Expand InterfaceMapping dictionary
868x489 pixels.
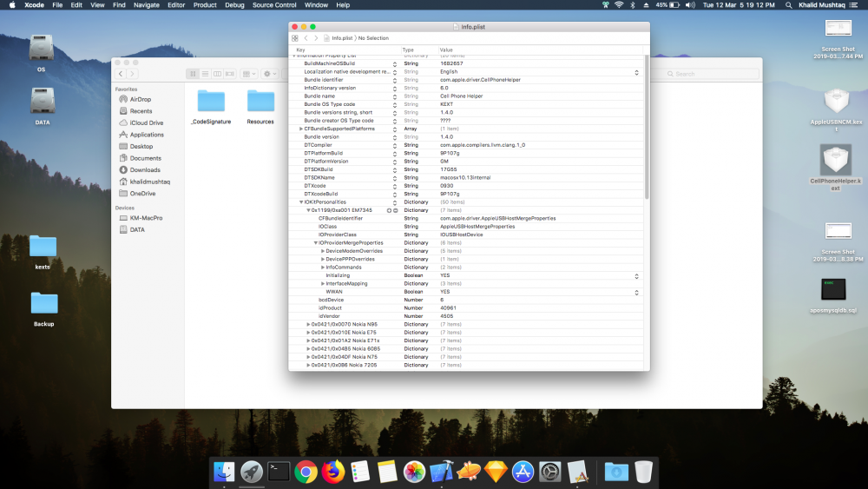point(323,283)
